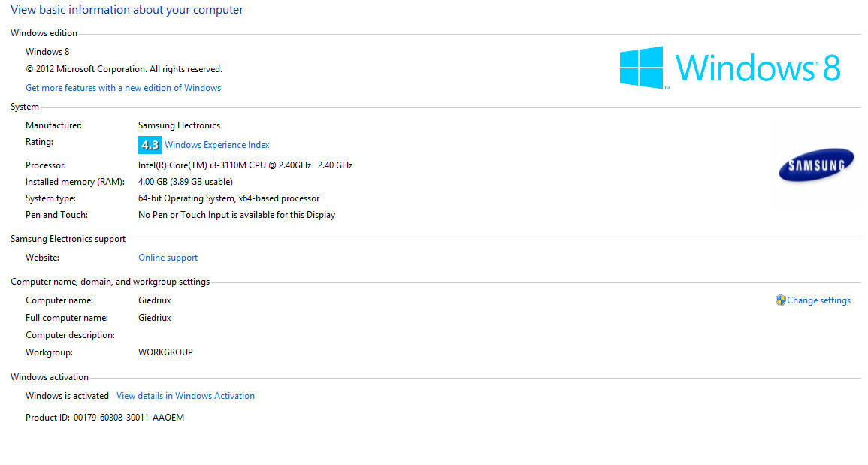Click the Processor label
The width and height of the screenshot is (868, 465).
point(46,165)
